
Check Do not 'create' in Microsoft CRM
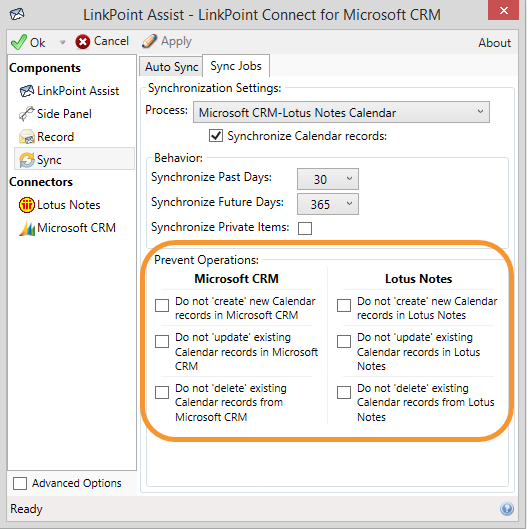point(162,305)
